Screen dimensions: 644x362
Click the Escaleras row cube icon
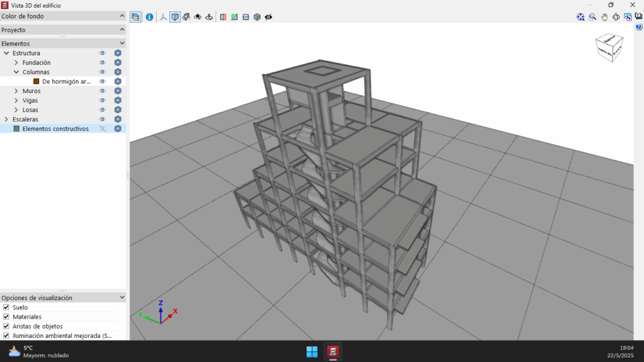[x=118, y=119]
